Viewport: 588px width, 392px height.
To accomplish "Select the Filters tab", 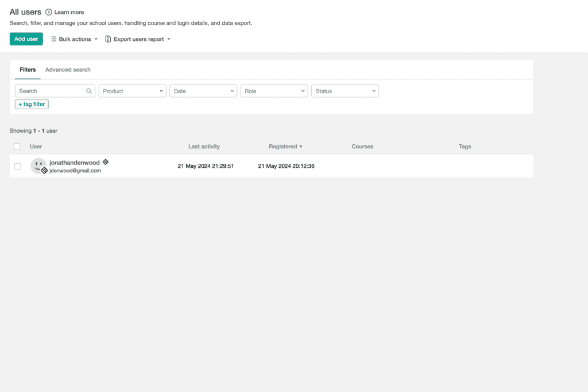I will tap(27, 69).
